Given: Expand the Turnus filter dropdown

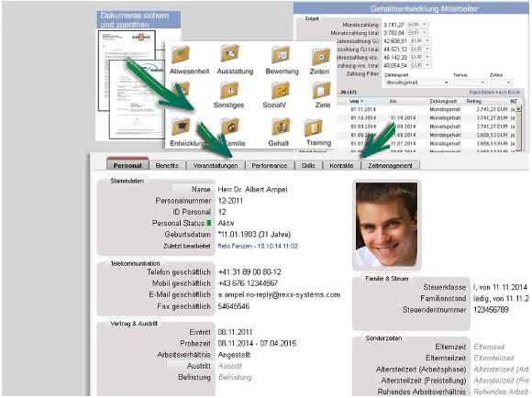Looking at the screenshot, I should pos(470,83).
